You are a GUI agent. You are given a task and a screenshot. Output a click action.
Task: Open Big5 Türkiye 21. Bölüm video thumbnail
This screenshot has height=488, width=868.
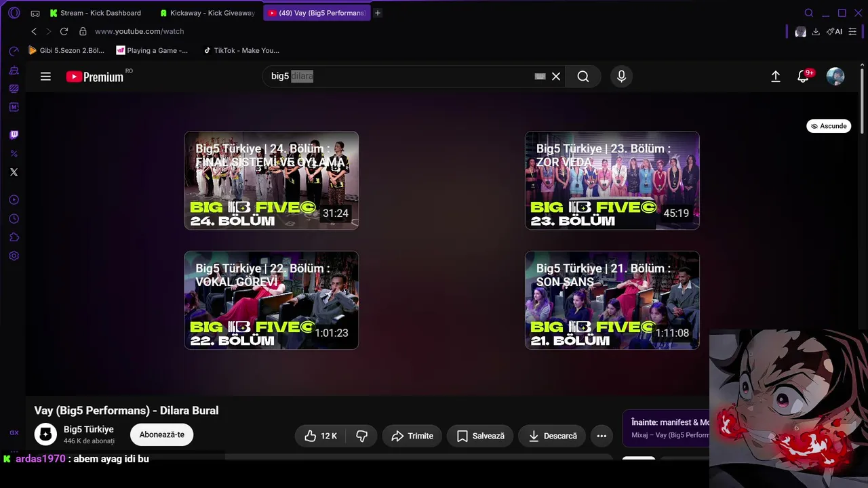point(612,300)
